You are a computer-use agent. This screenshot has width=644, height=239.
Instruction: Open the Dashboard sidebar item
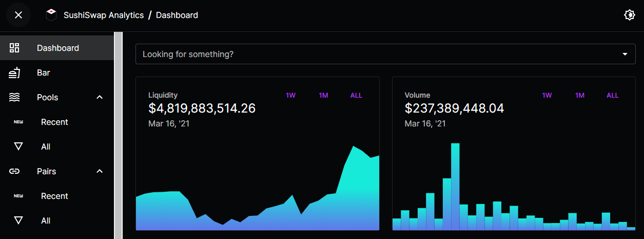coord(57,48)
